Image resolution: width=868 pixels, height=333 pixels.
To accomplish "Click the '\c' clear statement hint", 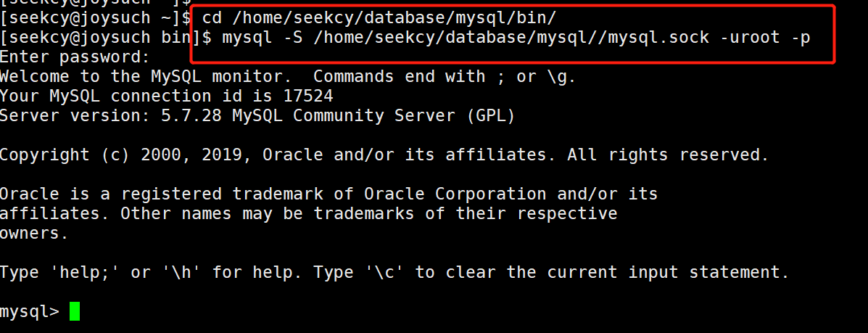I will (385, 272).
